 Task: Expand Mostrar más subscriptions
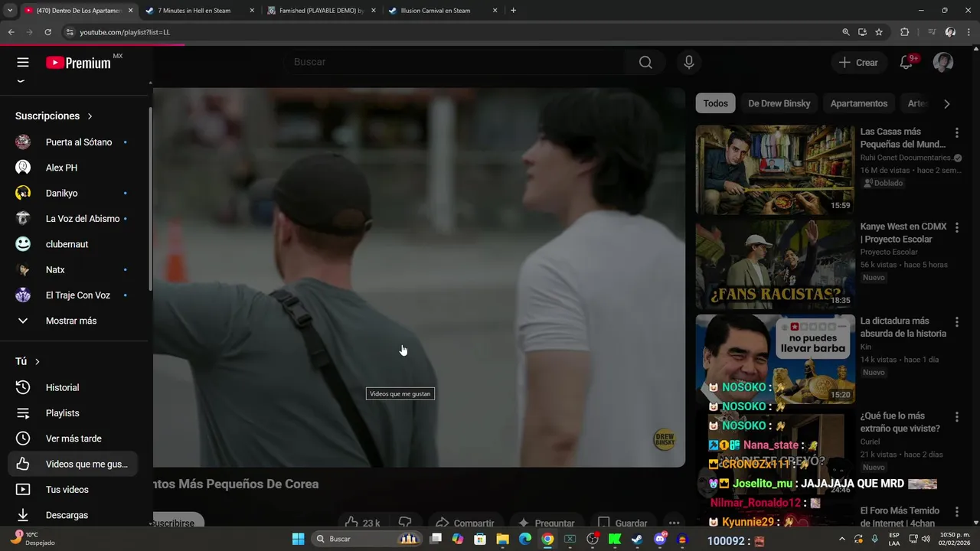click(x=73, y=321)
